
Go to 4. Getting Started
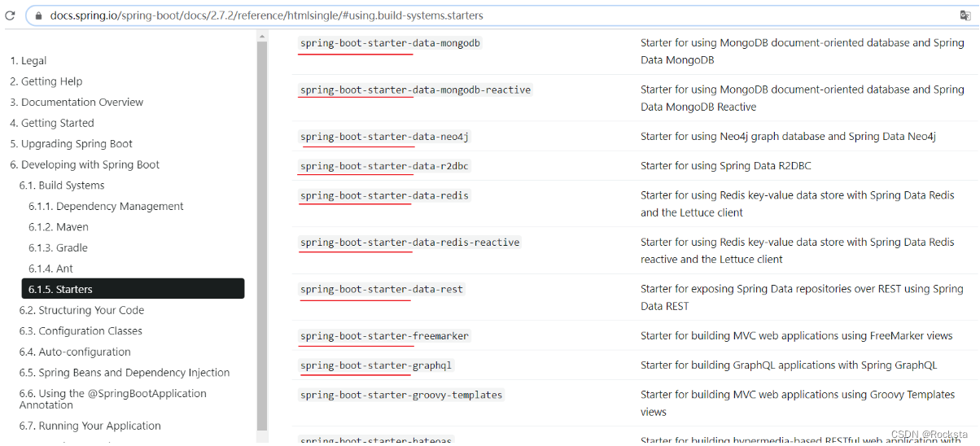(x=52, y=123)
